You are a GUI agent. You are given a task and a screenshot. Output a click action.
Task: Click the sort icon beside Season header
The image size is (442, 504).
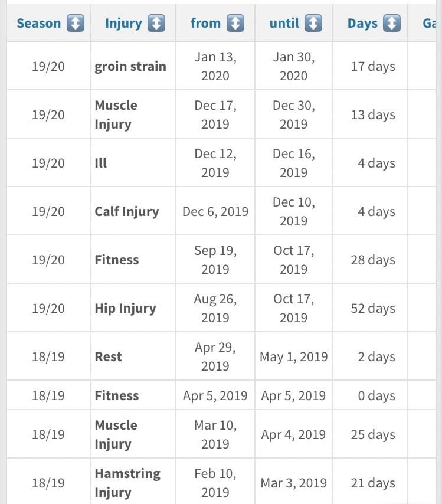tap(75, 24)
